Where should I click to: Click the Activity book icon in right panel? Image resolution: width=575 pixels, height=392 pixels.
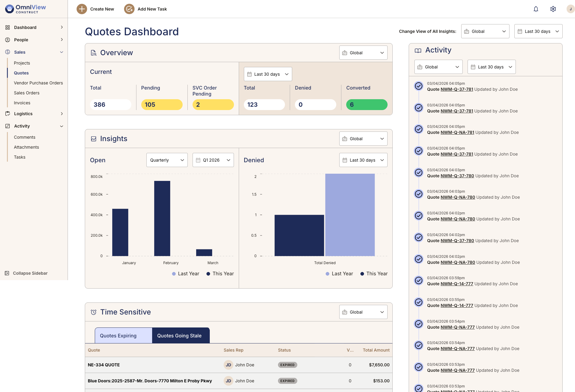tap(418, 50)
